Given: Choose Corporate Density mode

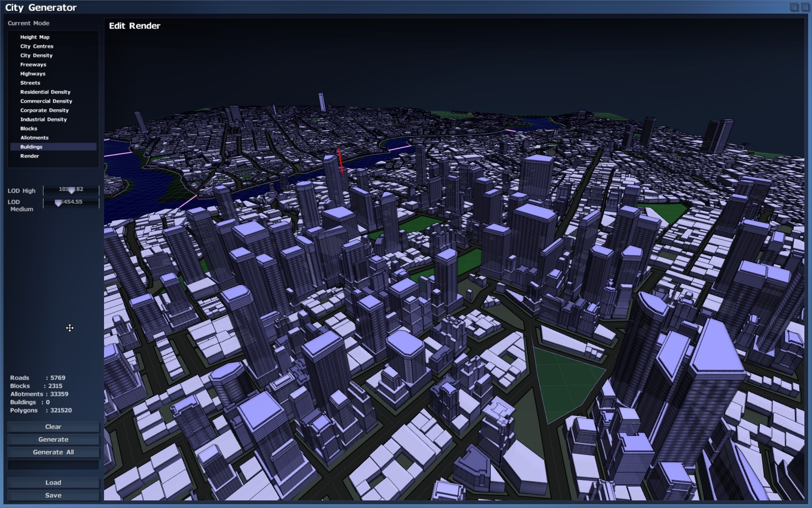Looking at the screenshot, I should point(44,110).
